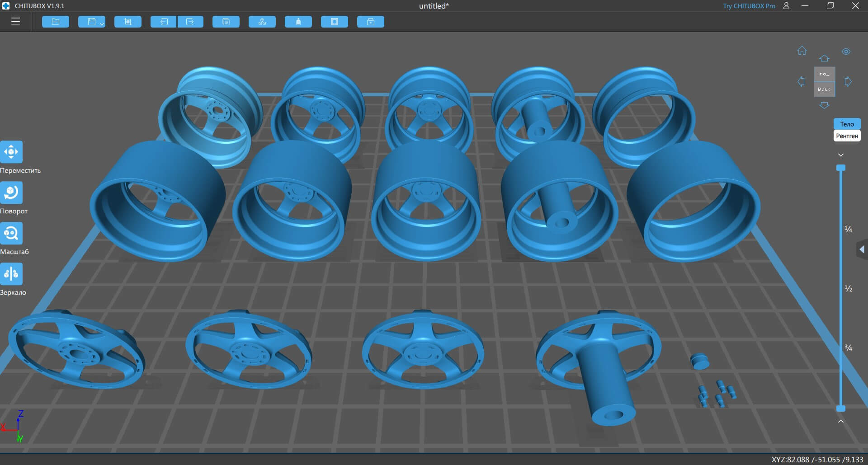Screen dimensions: 868x465
Task: Toggle the eye perspective view icon
Action: tap(846, 52)
